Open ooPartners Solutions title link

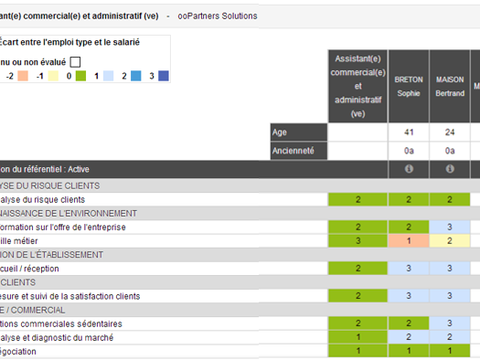tap(217, 16)
